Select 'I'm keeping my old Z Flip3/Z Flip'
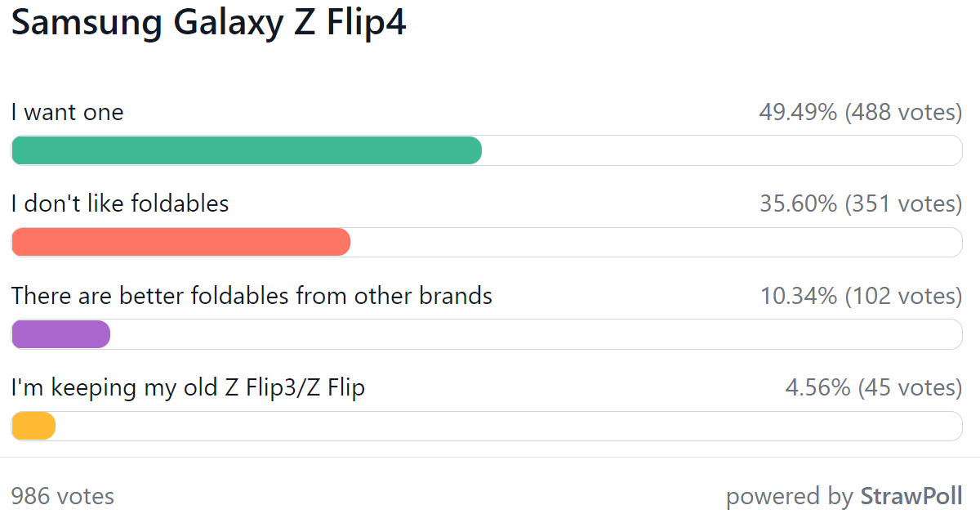The image size is (980, 514). 188,387
